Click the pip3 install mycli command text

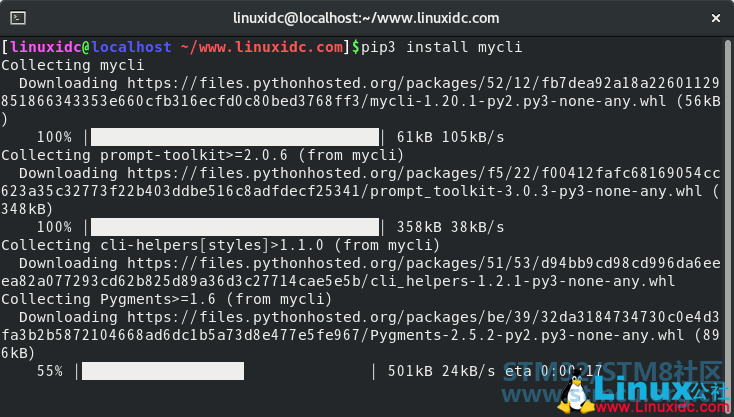(441, 47)
